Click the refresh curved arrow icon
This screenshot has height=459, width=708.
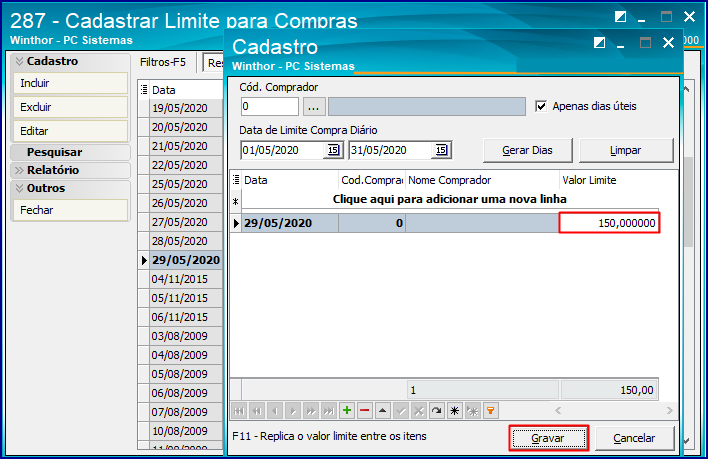pos(437,411)
